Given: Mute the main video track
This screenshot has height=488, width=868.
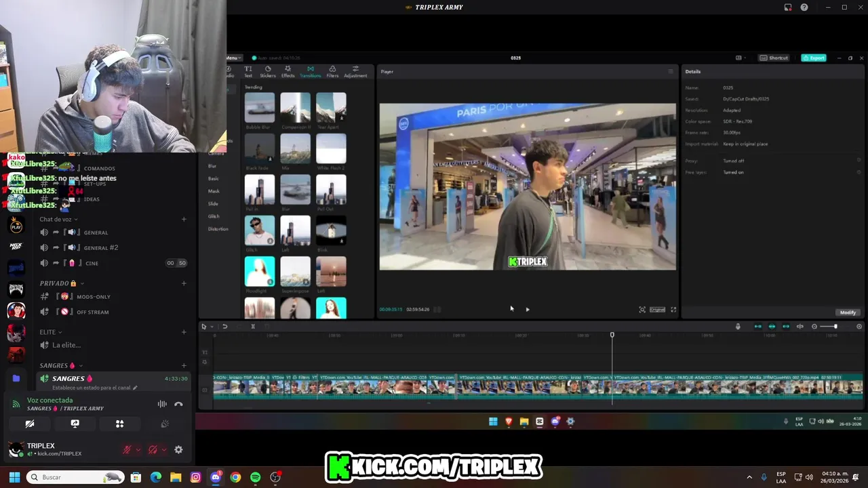Looking at the screenshot, I should (x=205, y=390).
